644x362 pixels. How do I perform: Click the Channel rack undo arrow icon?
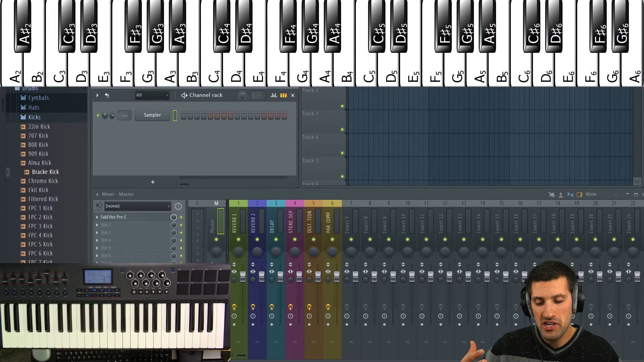click(107, 95)
